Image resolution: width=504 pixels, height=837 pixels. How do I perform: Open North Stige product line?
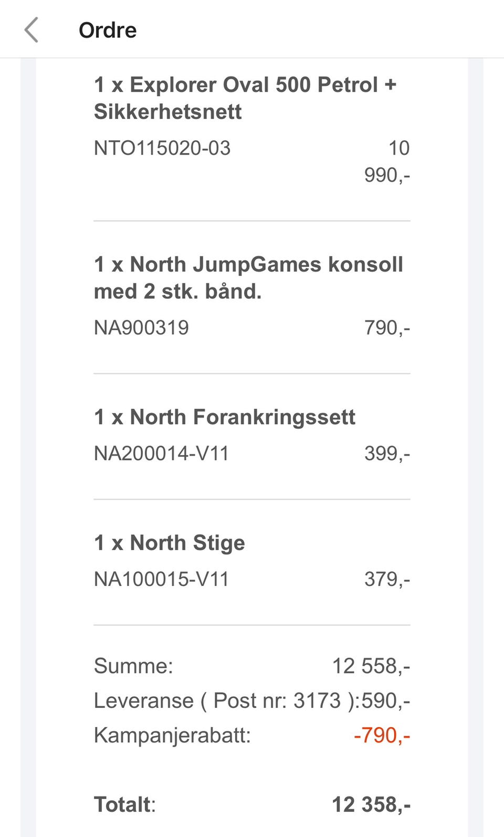click(170, 543)
